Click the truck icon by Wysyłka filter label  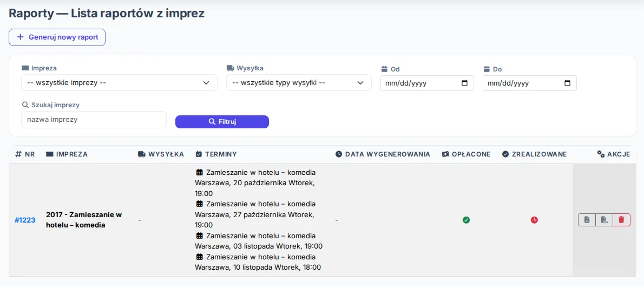point(231,68)
